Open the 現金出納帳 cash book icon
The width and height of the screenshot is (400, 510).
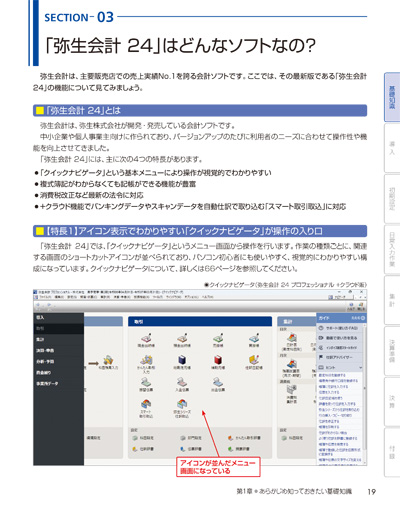pyautogui.click(x=146, y=340)
